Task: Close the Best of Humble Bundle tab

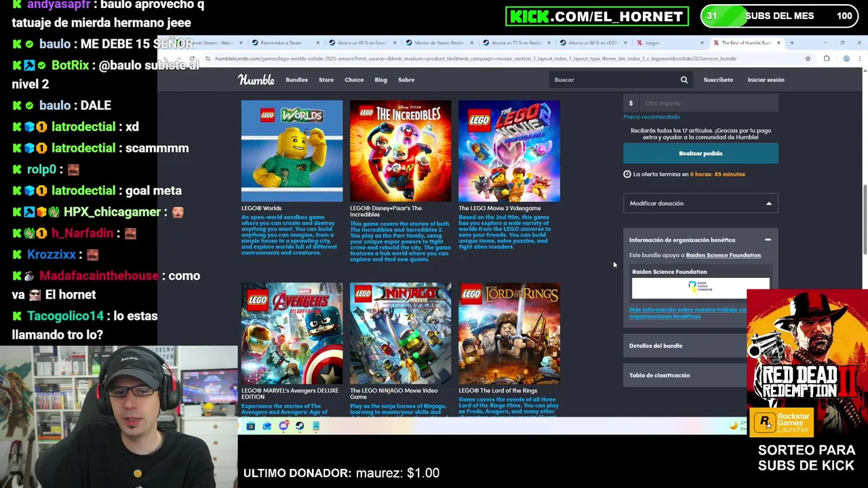Action: (x=778, y=43)
